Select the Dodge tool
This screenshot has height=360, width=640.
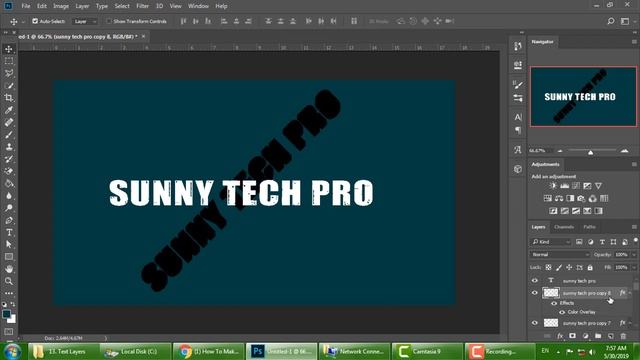(9, 208)
